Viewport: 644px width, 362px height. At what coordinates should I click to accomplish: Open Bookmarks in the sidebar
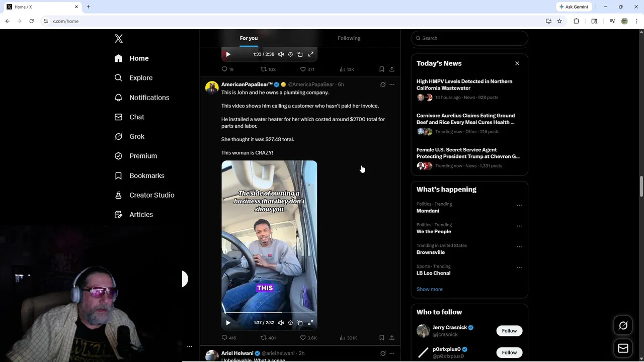(139, 175)
